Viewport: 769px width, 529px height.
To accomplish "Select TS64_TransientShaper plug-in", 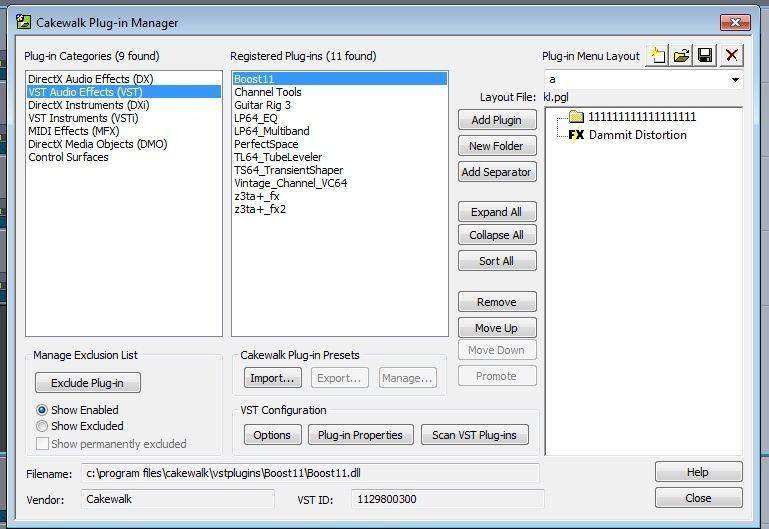I will (x=340, y=170).
